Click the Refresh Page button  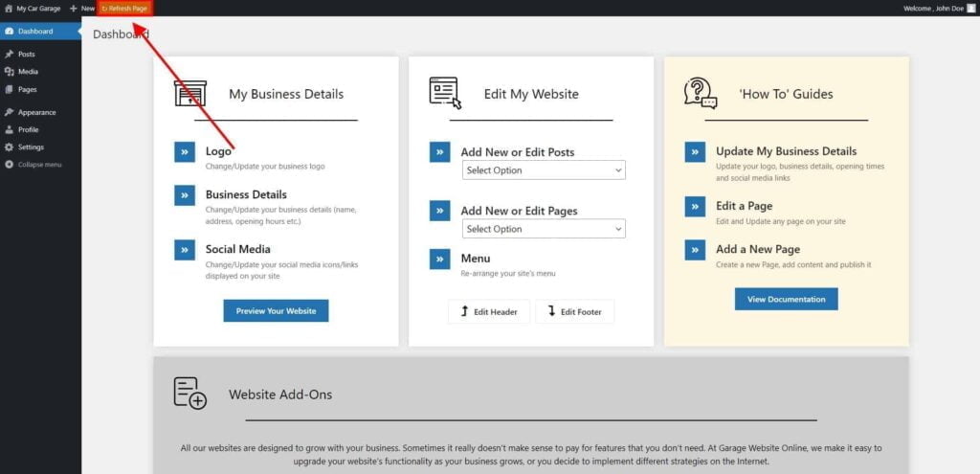click(124, 9)
